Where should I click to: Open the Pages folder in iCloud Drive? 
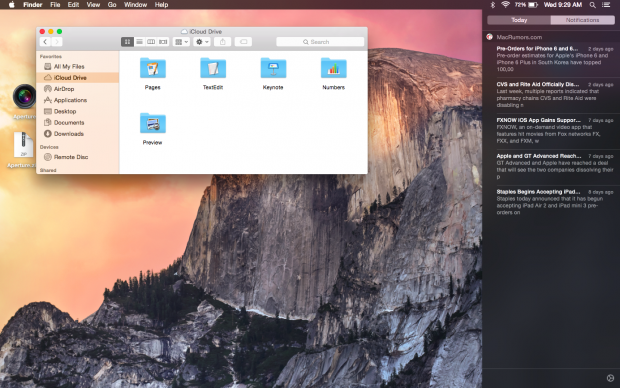[x=153, y=74]
